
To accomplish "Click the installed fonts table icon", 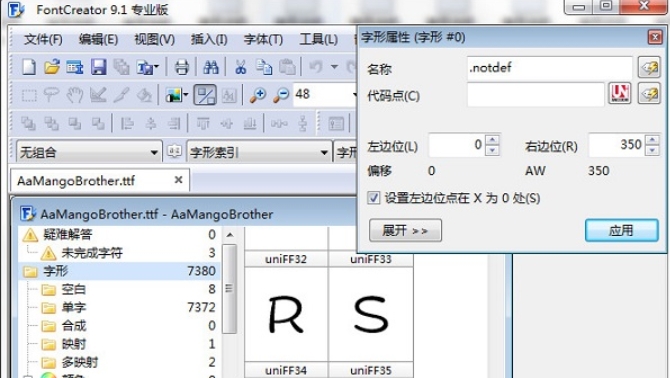I will tap(75, 67).
